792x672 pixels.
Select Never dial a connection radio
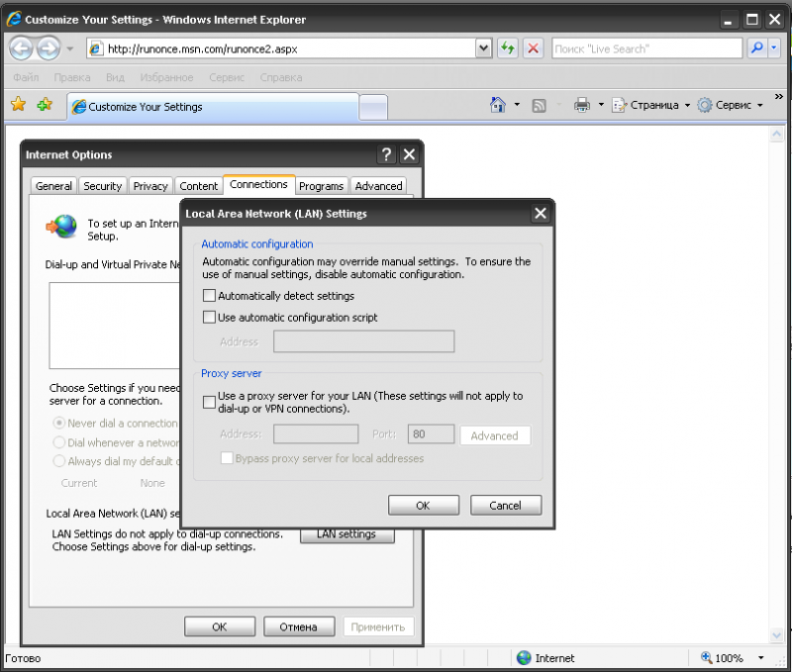click(x=59, y=423)
